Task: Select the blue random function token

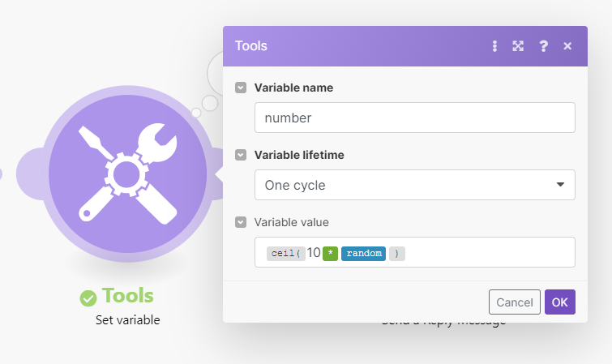Action: tap(364, 254)
